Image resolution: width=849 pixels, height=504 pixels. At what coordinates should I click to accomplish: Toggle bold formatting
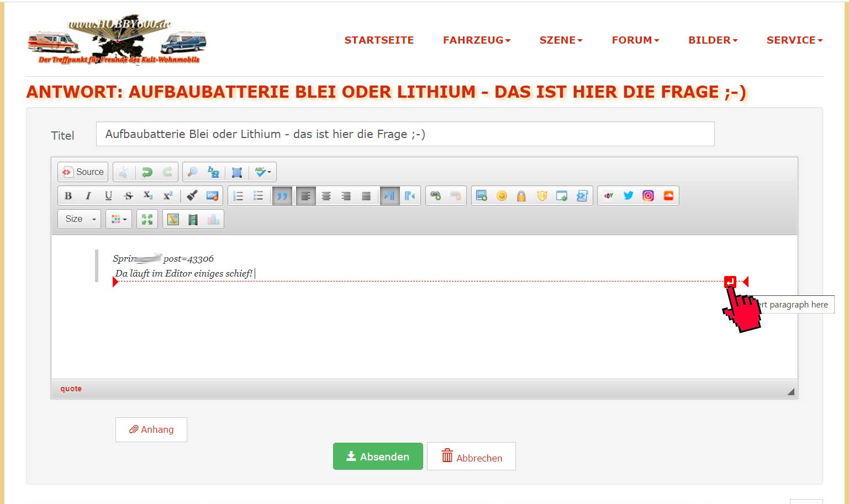pos(68,196)
